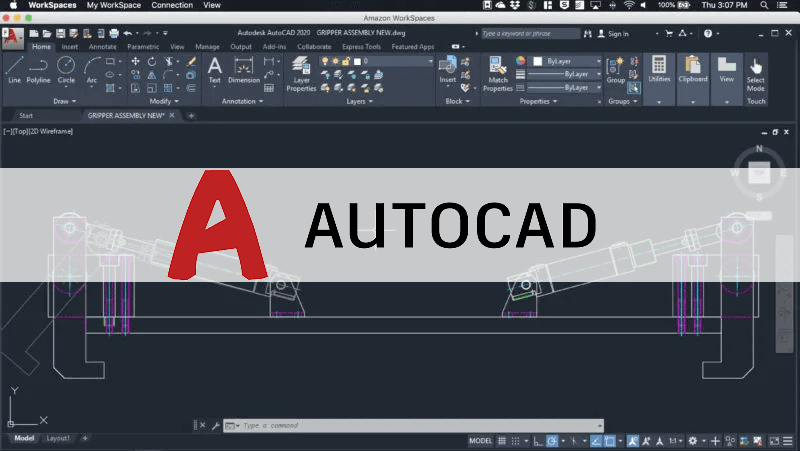Expand the Draw panel

click(x=64, y=101)
